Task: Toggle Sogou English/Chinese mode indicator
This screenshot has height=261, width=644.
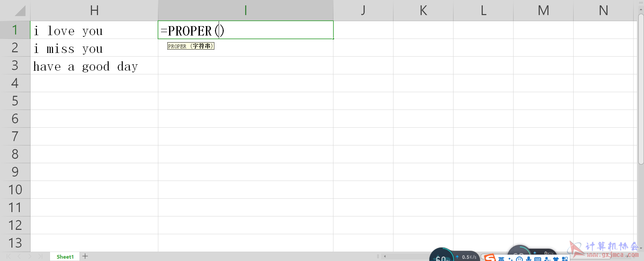Action: [501, 259]
